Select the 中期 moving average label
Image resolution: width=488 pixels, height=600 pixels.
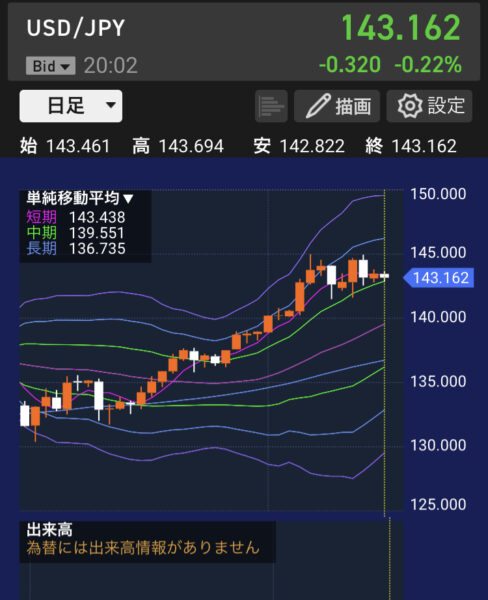pos(41,233)
